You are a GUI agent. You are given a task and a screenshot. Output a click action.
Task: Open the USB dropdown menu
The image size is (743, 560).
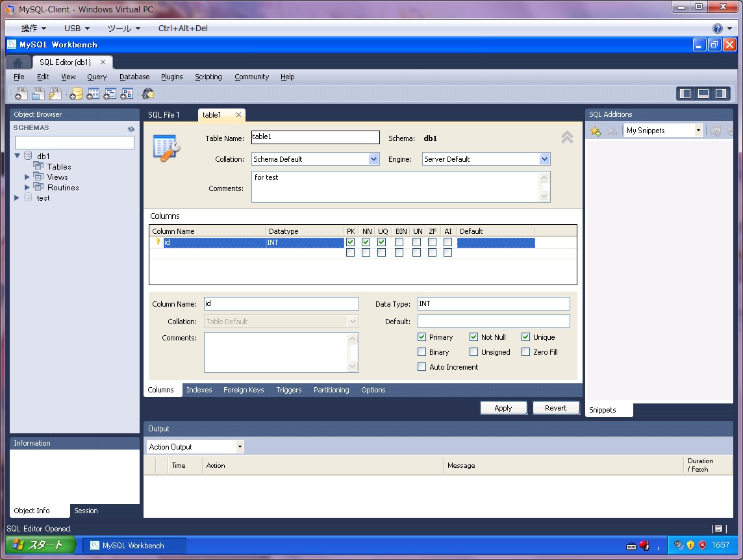point(77,29)
